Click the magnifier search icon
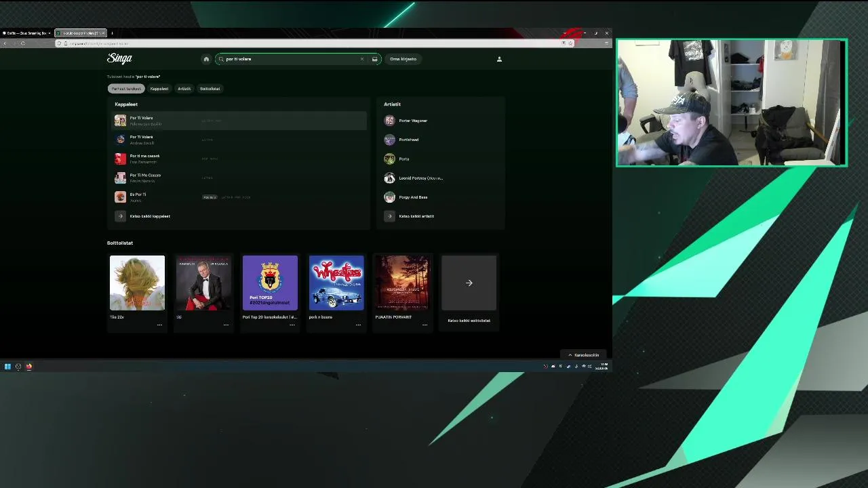The height and width of the screenshot is (488, 868). [221, 59]
